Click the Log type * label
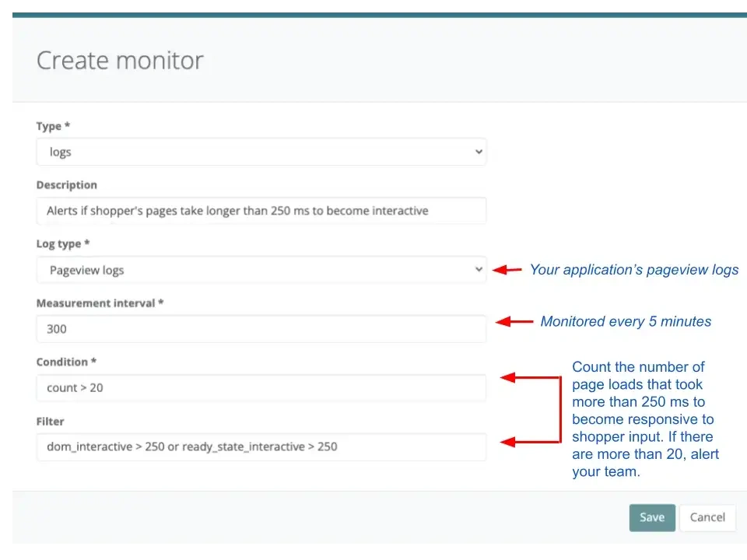The height and width of the screenshot is (560, 747). click(x=63, y=243)
